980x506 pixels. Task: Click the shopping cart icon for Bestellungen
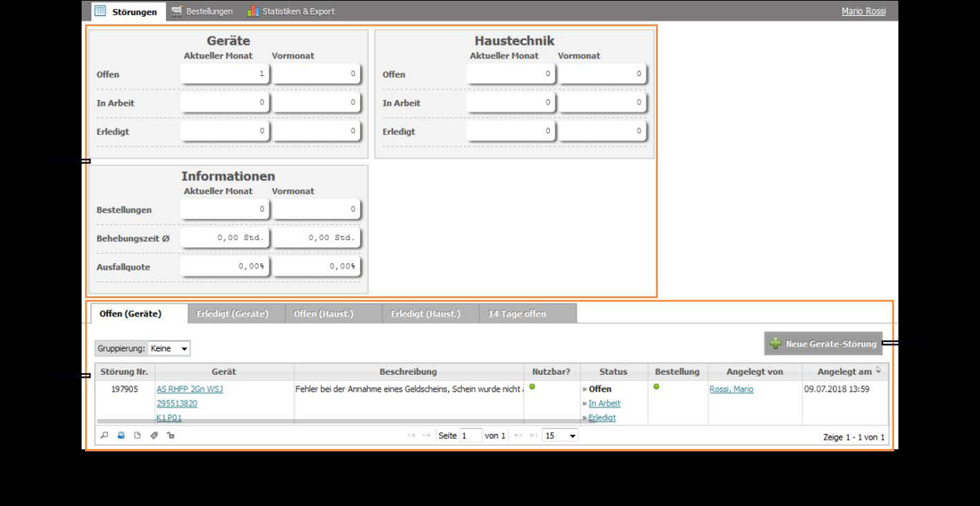(176, 11)
